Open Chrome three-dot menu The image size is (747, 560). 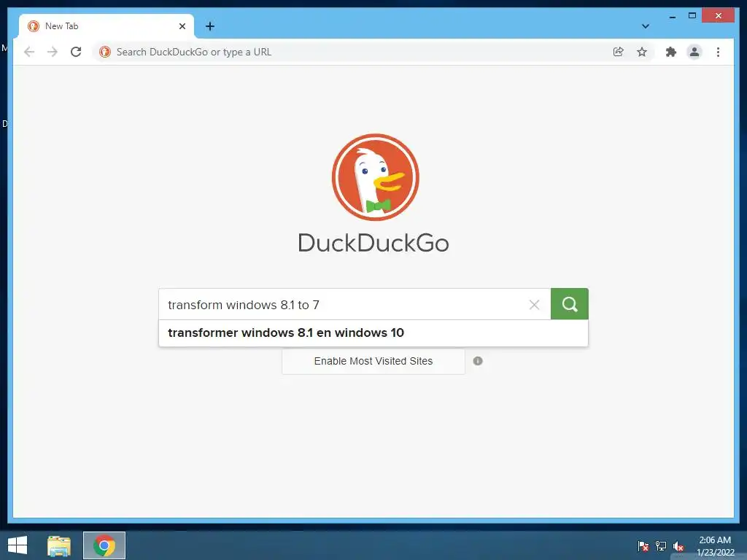click(718, 52)
